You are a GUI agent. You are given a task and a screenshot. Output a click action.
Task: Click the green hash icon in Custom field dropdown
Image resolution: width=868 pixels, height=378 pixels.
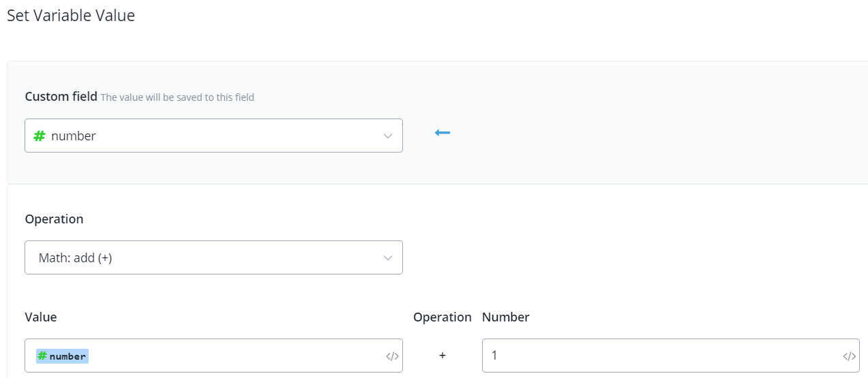coord(40,136)
